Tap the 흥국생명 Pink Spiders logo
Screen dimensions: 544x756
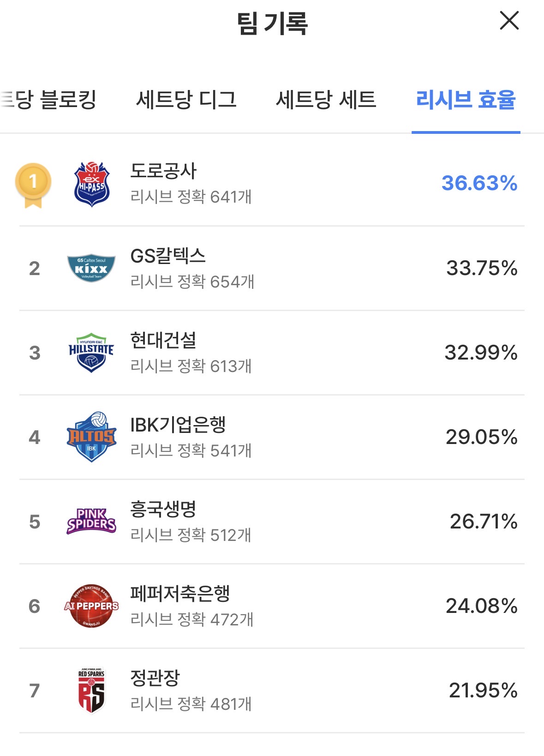[x=91, y=522]
